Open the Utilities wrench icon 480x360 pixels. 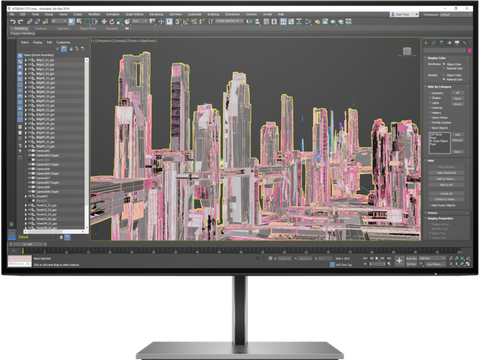pos(465,43)
